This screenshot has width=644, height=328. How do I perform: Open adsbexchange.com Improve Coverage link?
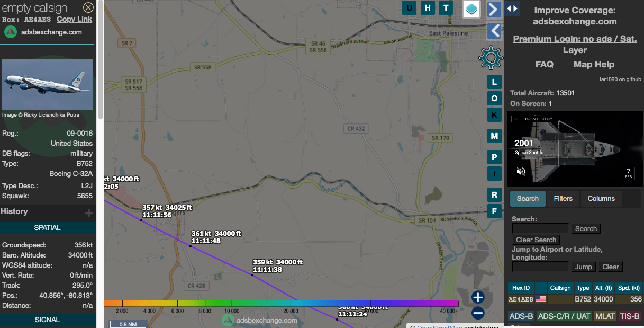pyautogui.click(x=575, y=22)
